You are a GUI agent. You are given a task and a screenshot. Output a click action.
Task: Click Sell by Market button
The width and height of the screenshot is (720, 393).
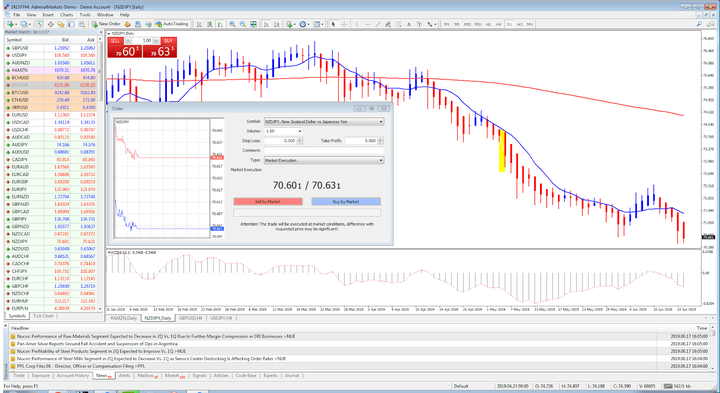[x=268, y=202]
